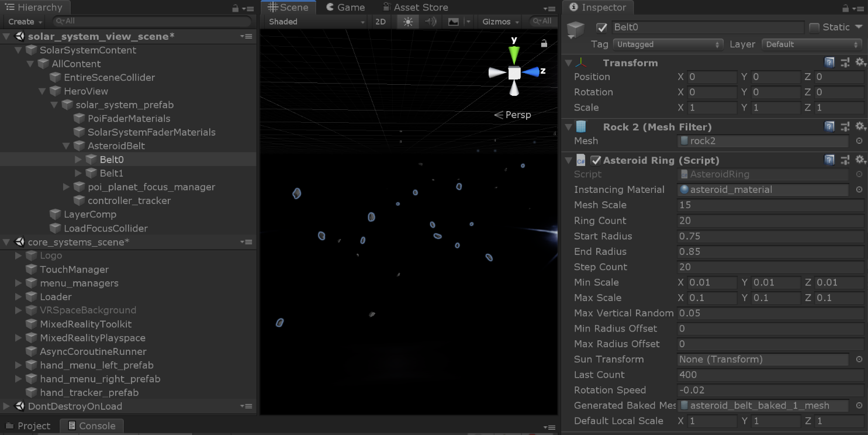Select the Inspector tab
Viewport: 868px width, 435px height.
[x=598, y=8]
